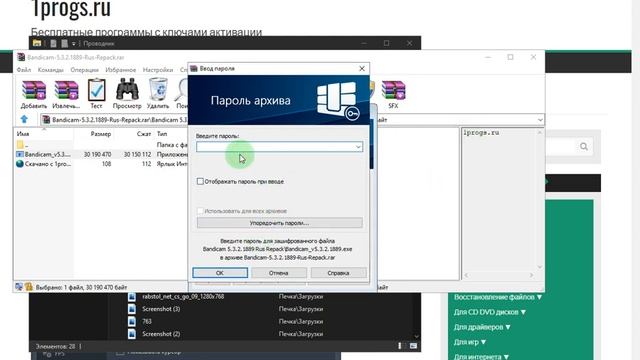This screenshot has width=640, height=360.
Task: Enable Отображать пароль при вводе checkbox
Action: pyautogui.click(x=200, y=181)
